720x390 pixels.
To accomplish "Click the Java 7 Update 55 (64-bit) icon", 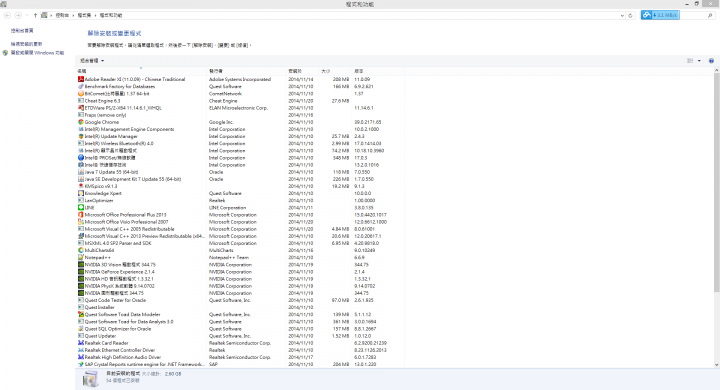I will click(81, 172).
